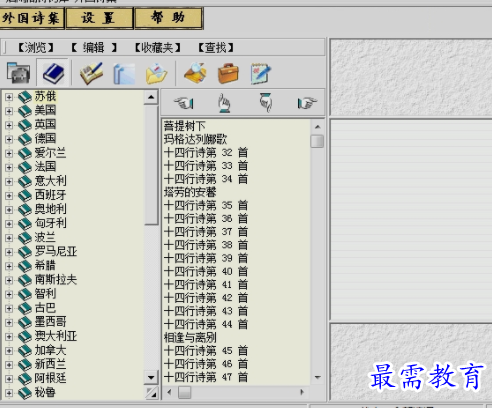Viewport: 492px width, 408px height.
Task: Click the poem list horizontal scrollbar thumb
Action: pos(184,392)
